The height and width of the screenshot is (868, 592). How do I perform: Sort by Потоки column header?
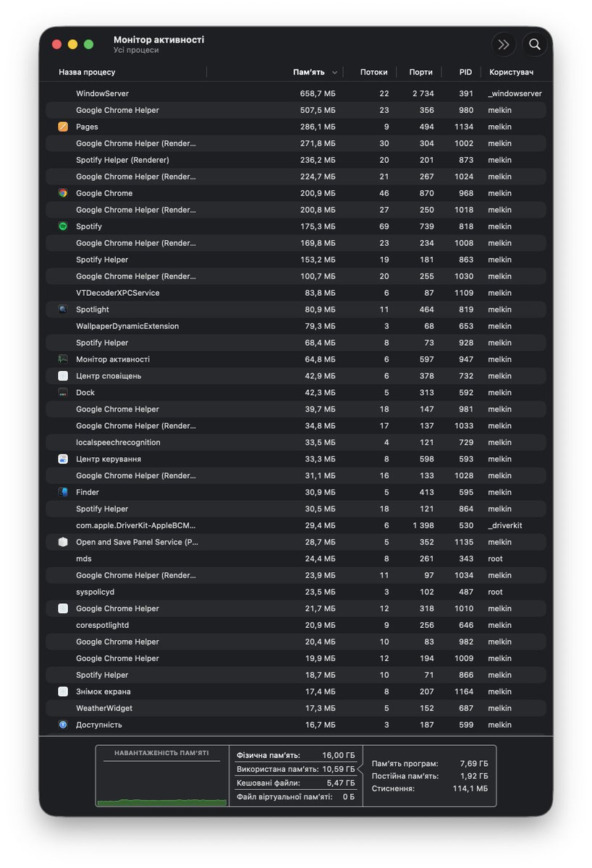[x=374, y=72]
